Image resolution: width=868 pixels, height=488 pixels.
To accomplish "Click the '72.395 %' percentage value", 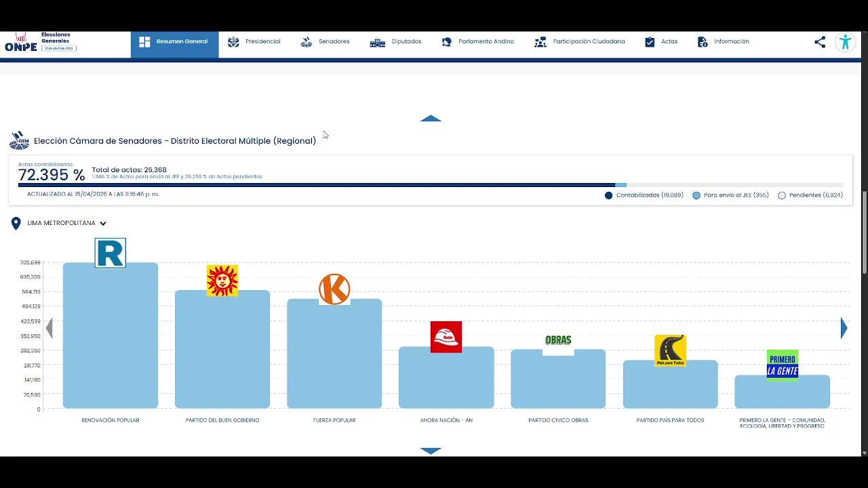I will pyautogui.click(x=52, y=176).
